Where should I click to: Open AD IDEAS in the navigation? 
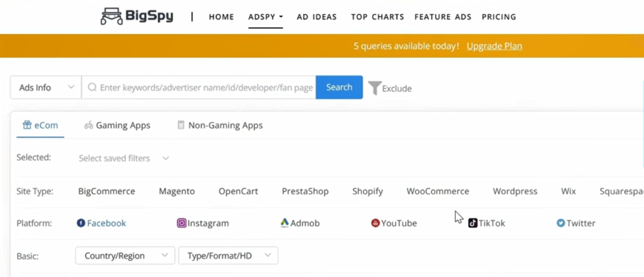click(317, 17)
